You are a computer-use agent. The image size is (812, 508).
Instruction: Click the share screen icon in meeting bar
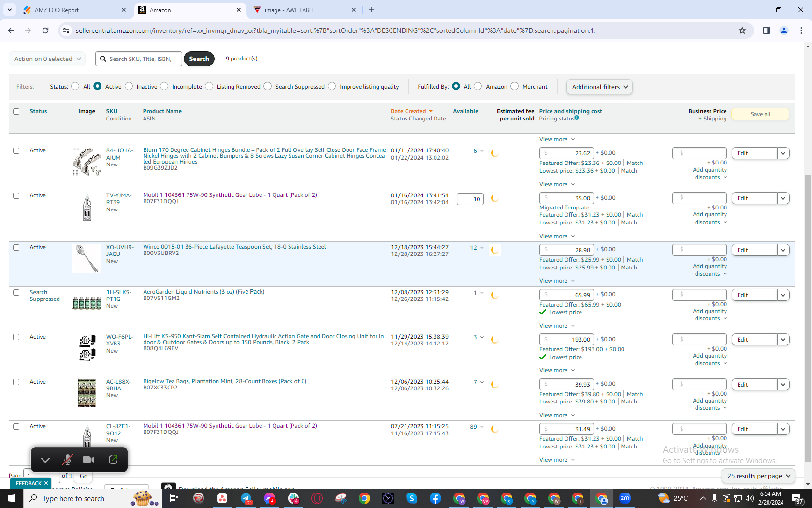point(113,460)
